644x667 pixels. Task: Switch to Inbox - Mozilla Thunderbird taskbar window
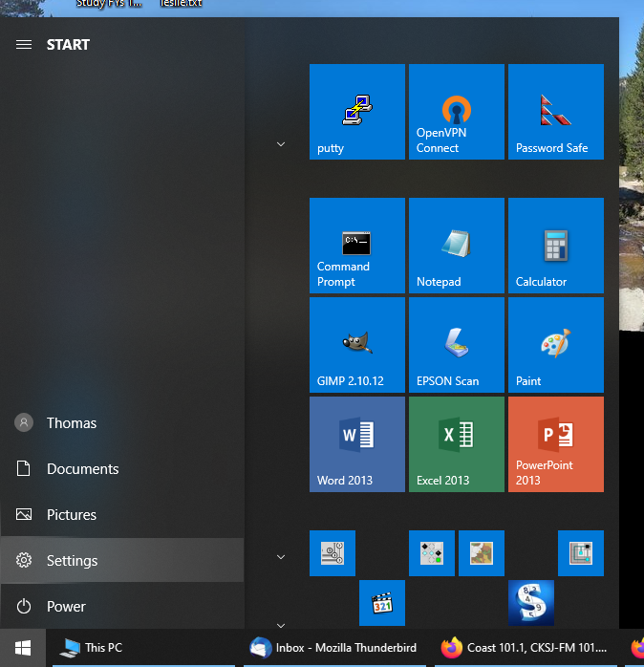pyautogui.click(x=334, y=648)
